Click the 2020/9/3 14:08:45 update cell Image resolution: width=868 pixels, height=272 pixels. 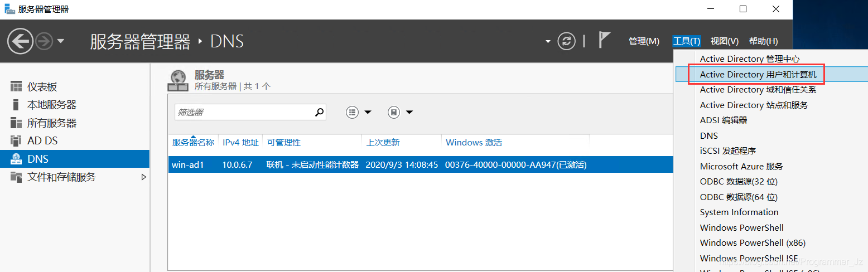402,165
